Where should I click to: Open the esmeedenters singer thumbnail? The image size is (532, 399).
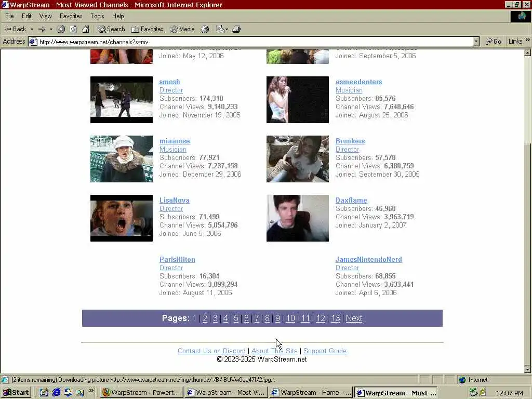pos(298,100)
